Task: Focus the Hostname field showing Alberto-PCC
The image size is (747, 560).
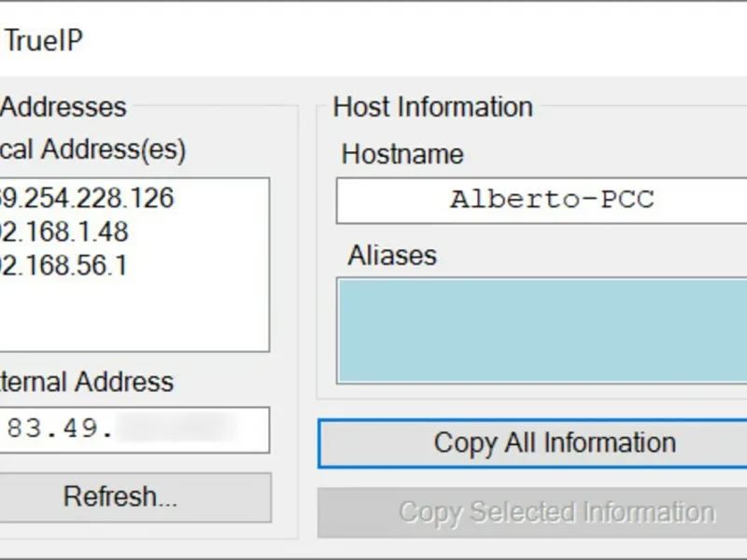Action: (x=551, y=200)
